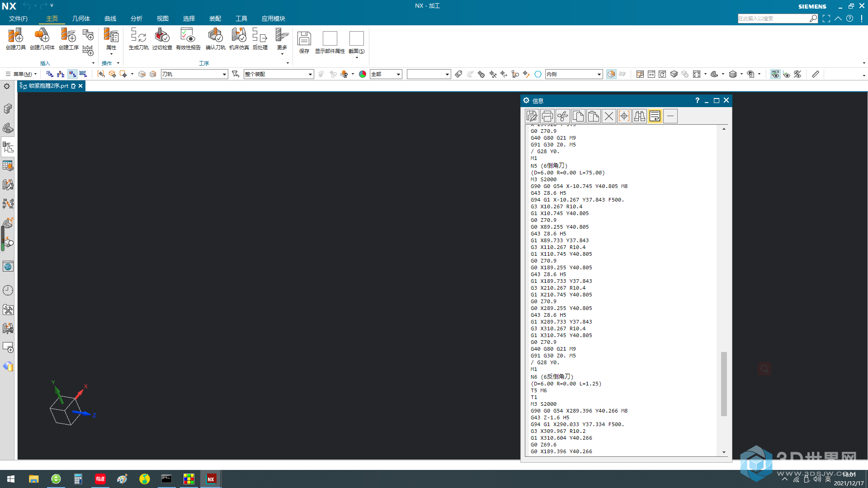Screen dimensions: 868x488
Task: Click the Copy icon in Info window
Action: [x=578, y=116]
